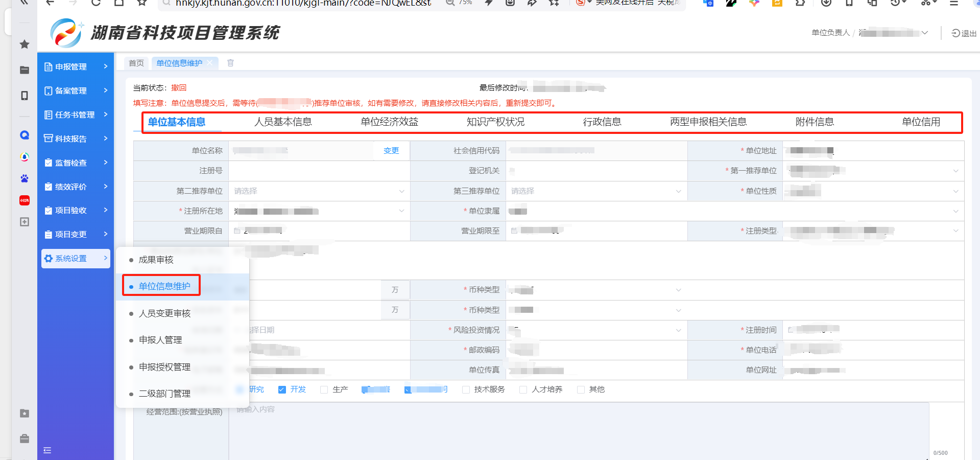Open the 第三推荐单位 dropdown

pos(595,191)
